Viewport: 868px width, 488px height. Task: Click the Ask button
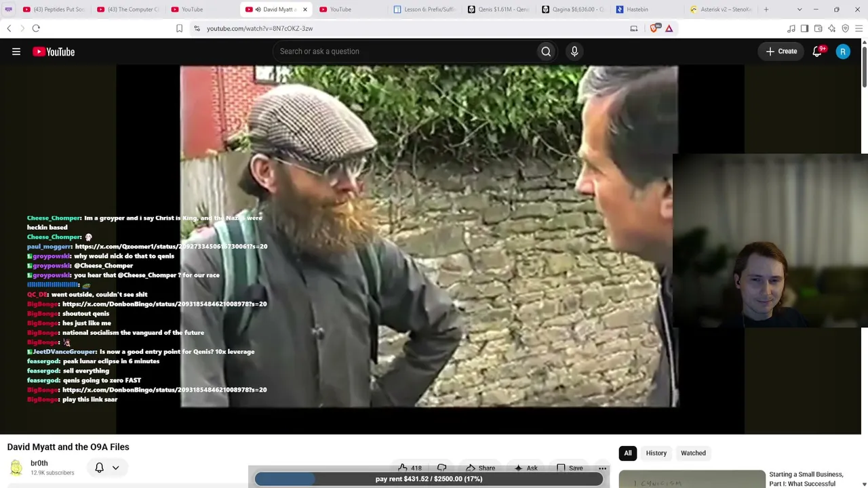point(526,468)
